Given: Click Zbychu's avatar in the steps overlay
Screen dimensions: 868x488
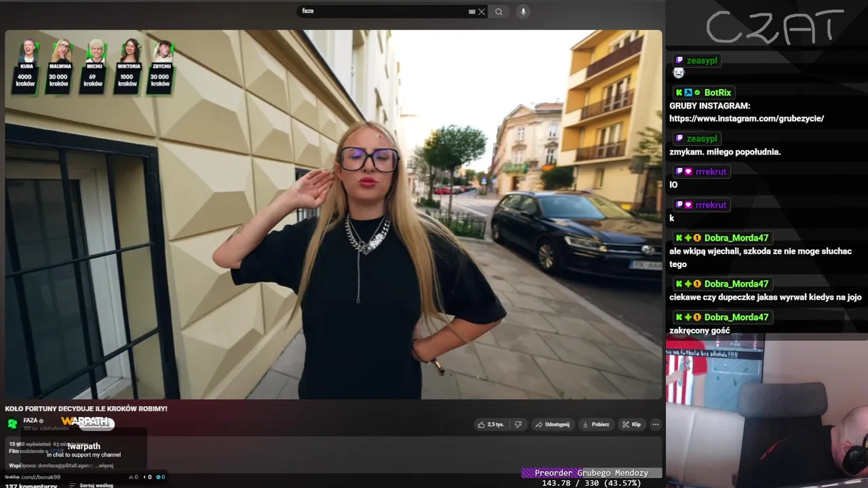Looking at the screenshot, I should pyautogui.click(x=161, y=51).
